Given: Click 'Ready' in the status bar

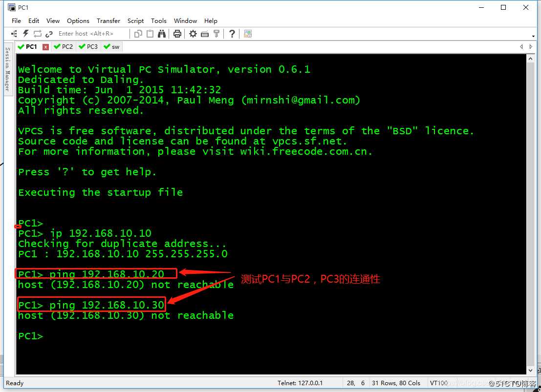Looking at the screenshot, I should coord(15,383).
